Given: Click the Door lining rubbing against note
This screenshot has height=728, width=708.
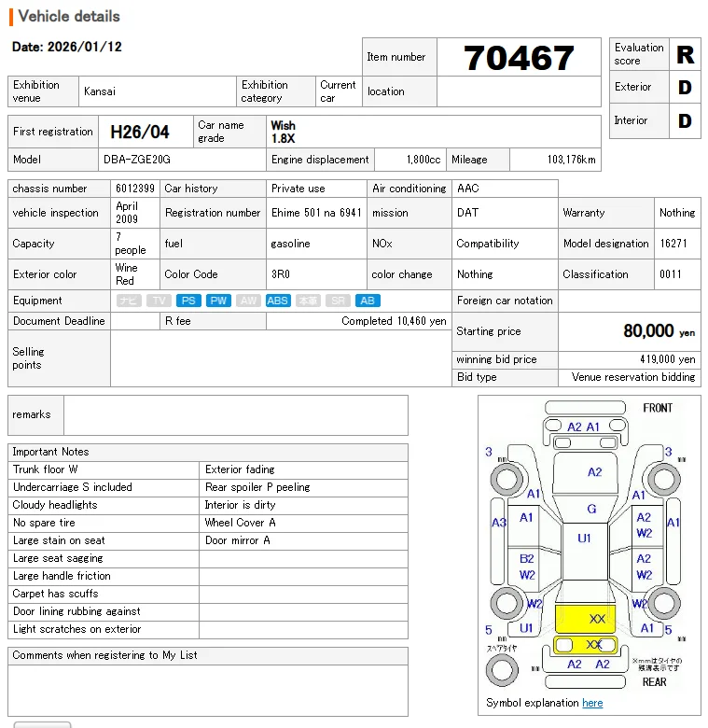Looking at the screenshot, I should pyautogui.click(x=76, y=611).
